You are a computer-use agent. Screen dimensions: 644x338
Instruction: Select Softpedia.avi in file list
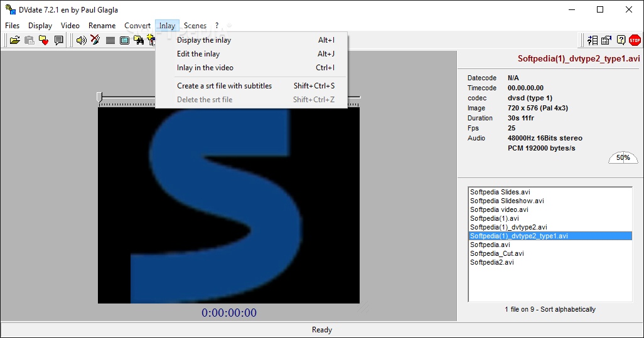pos(550,245)
